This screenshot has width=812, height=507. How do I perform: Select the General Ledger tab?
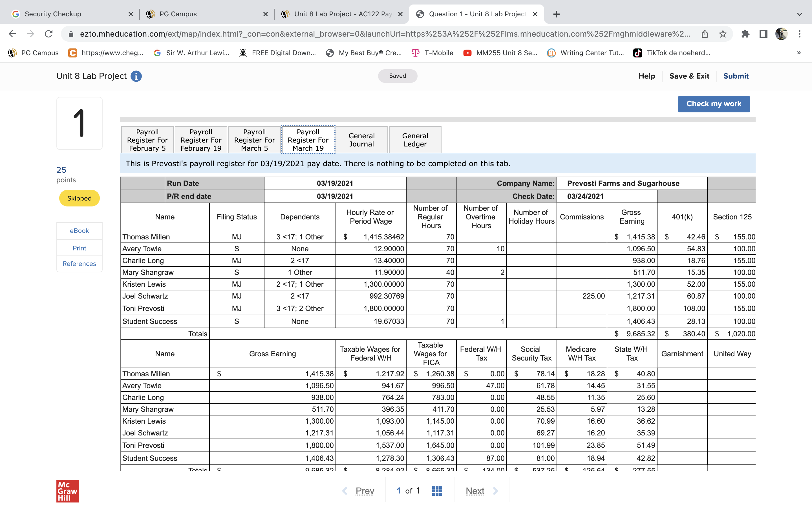point(415,140)
